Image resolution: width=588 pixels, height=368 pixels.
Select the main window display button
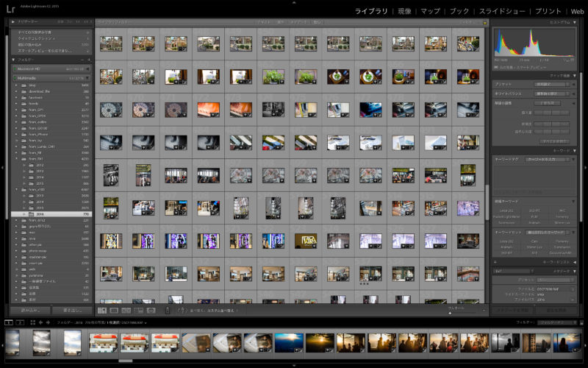(x=8, y=322)
